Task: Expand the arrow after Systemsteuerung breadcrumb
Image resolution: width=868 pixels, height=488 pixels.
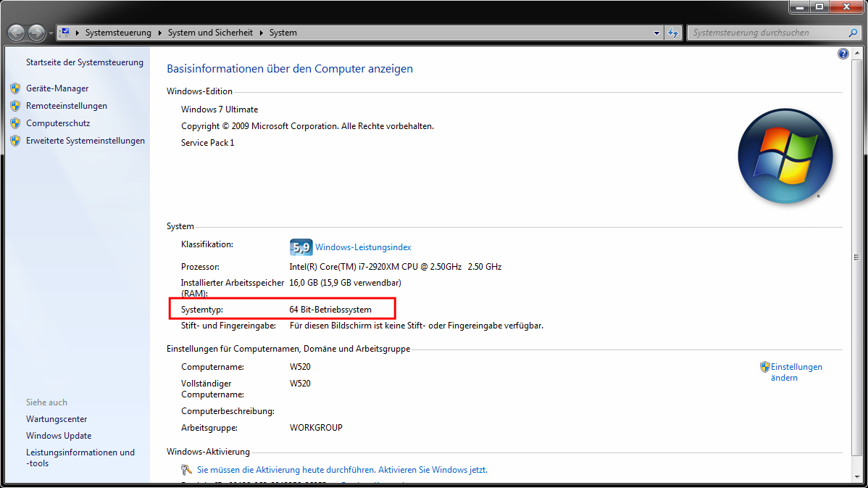Action: coord(160,33)
